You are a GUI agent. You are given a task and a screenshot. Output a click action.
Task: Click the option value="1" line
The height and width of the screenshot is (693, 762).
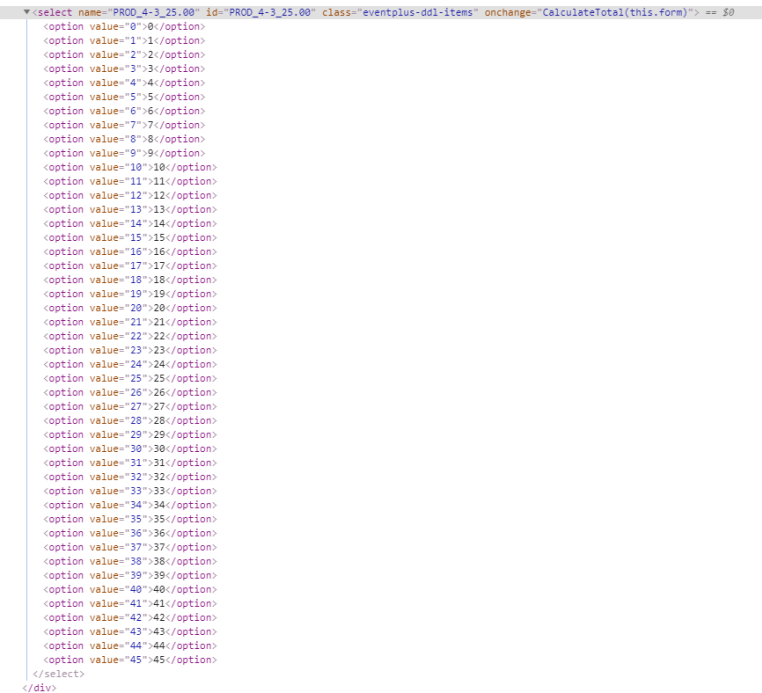(124, 40)
